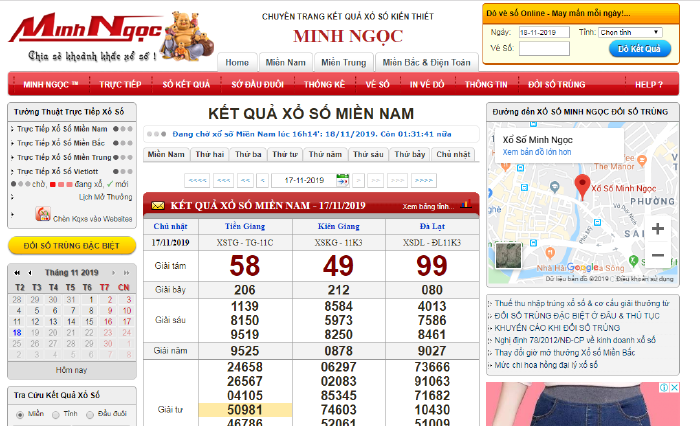Select day 18 in the calendar
Screen dimensions: 700x426
click(x=17, y=333)
